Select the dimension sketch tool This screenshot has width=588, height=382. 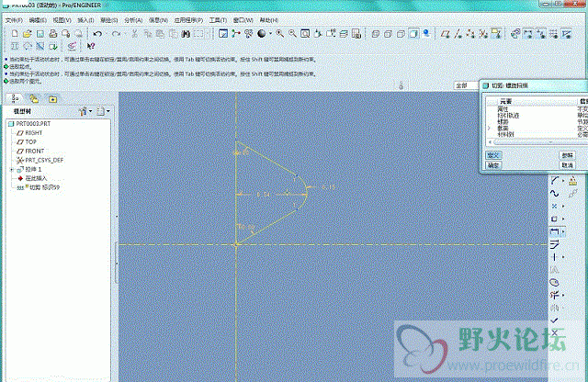(x=555, y=231)
